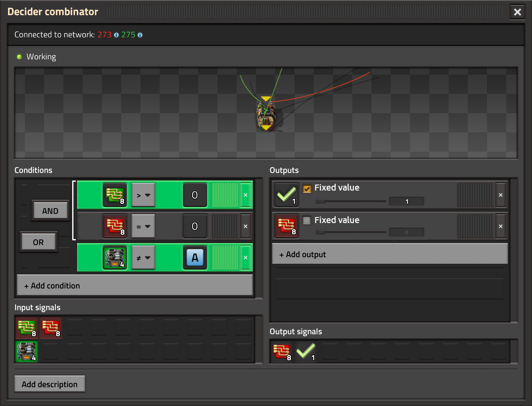Enable Fixed value for red circuit output
The height and width of the screenshot is (406, 532).
(x=307, y=220)
